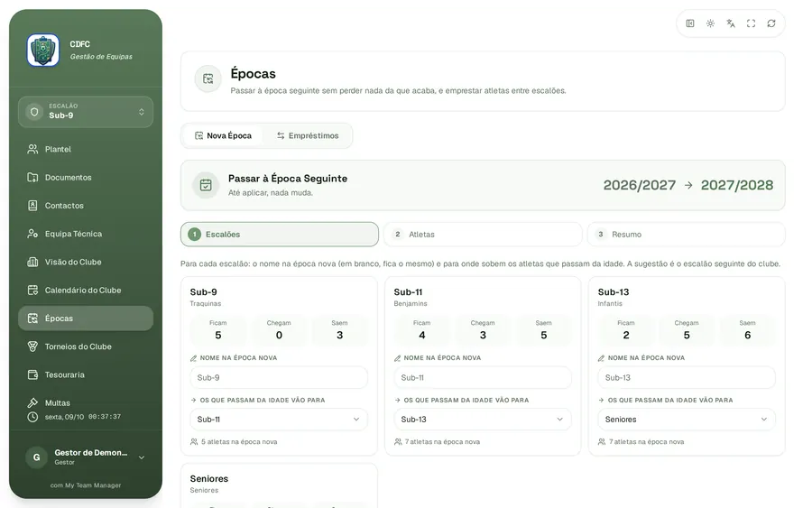Open Tesouraria page

(x=86, y=374)
